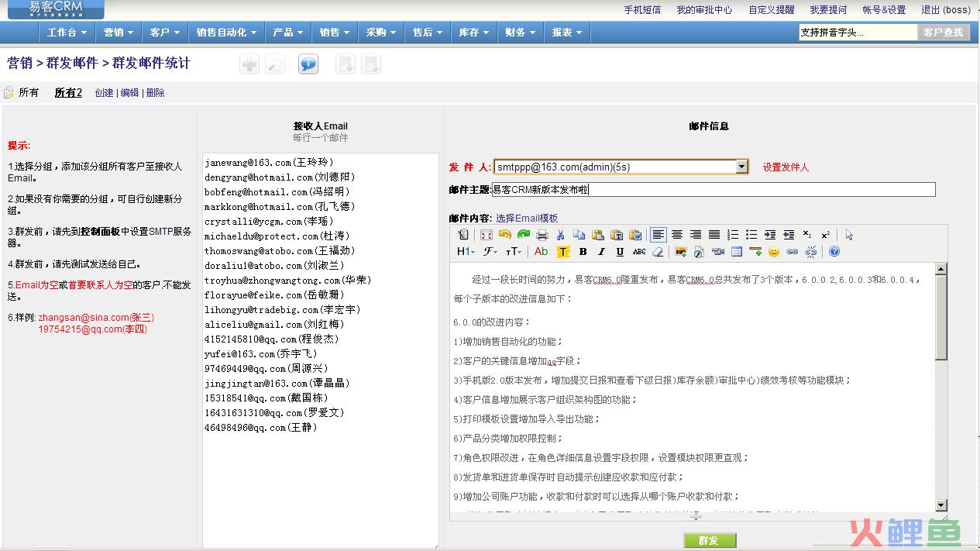Apply superscript formatting
The height and width of the screenshot is (551, 980).
click(x=826, y=234)
